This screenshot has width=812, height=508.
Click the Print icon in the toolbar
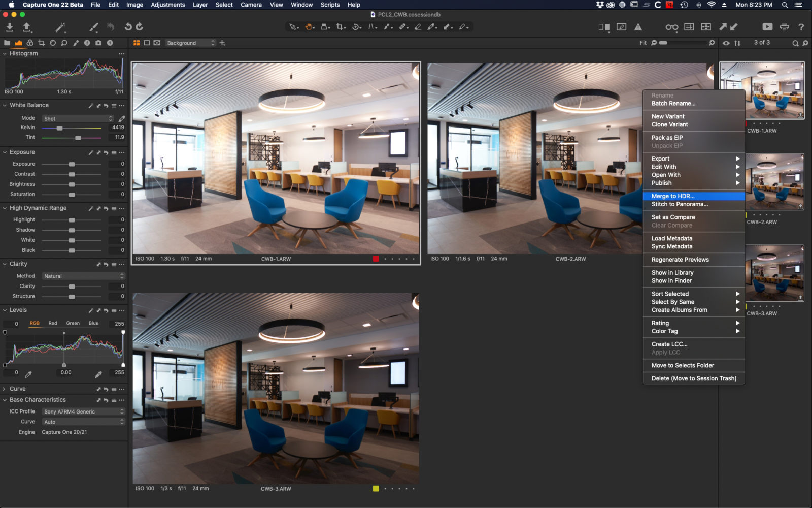[x=785, y=27]
